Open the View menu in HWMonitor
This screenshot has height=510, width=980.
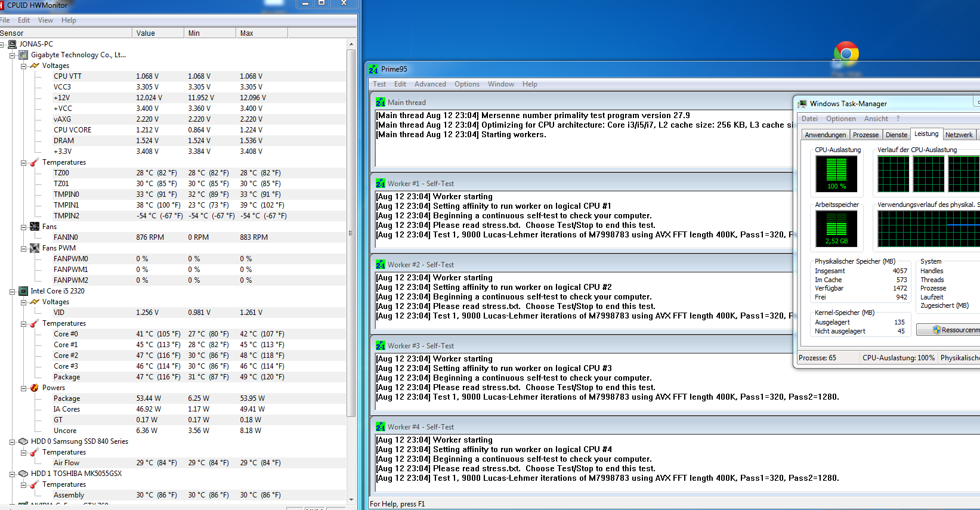click(45, 20)
